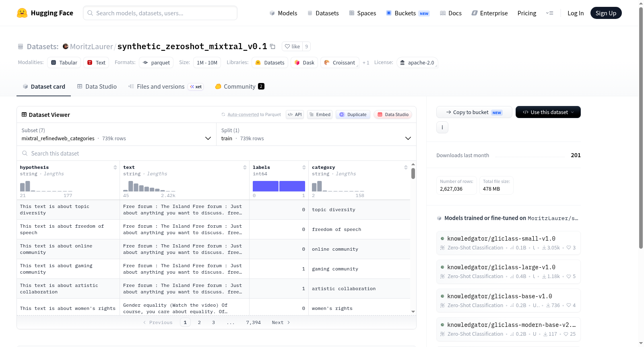This screenshot has height=347, width=644.
Task: Click the dataset table vertical scrollbar
Action: click(x=413, y=173)
